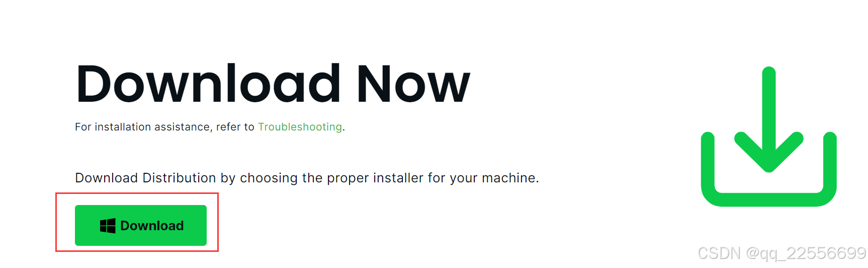
Task: Click the arrowhead of the green download graphic
Action: pos(768,152)
